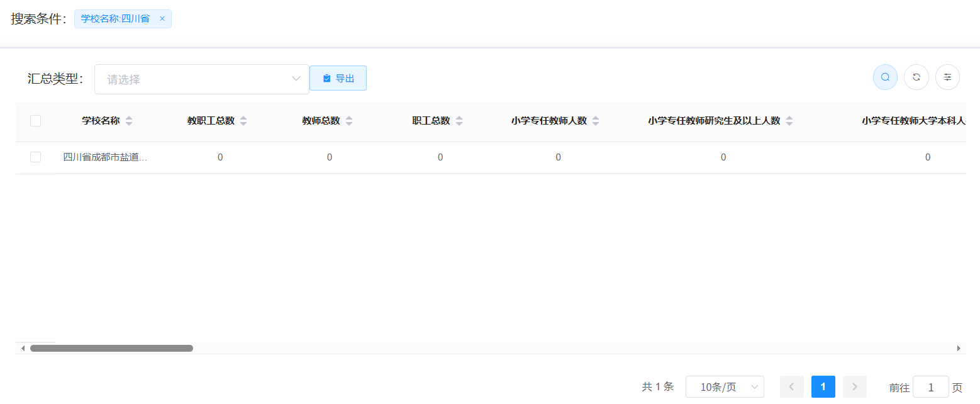The height and width of the screenshot is (404, 980).
Task: Open the column settings icon
Action: pyautogui.click(x=947, y=77)
